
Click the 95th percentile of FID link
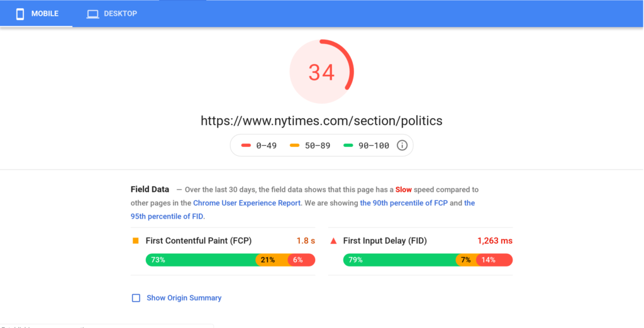(x=167, y=216)
